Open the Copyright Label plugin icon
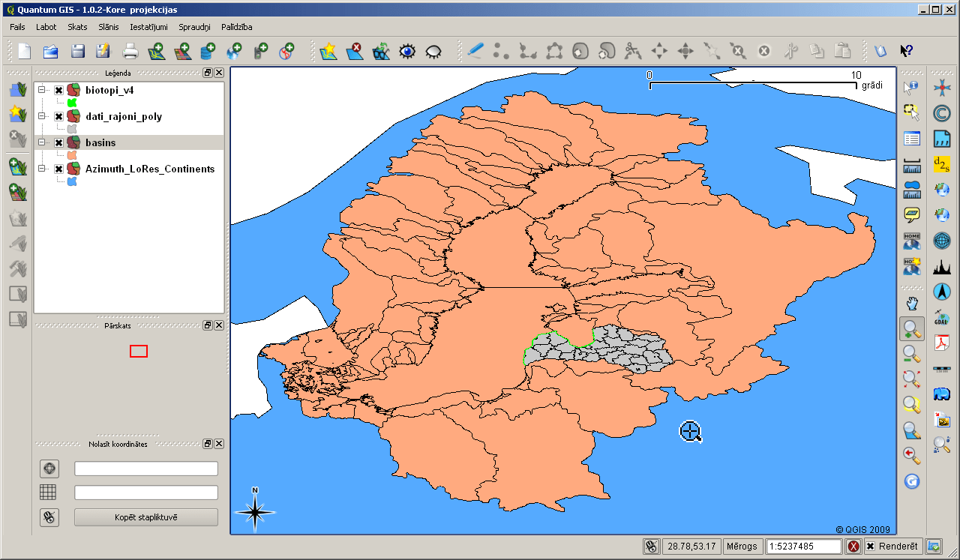 point(942,113)
